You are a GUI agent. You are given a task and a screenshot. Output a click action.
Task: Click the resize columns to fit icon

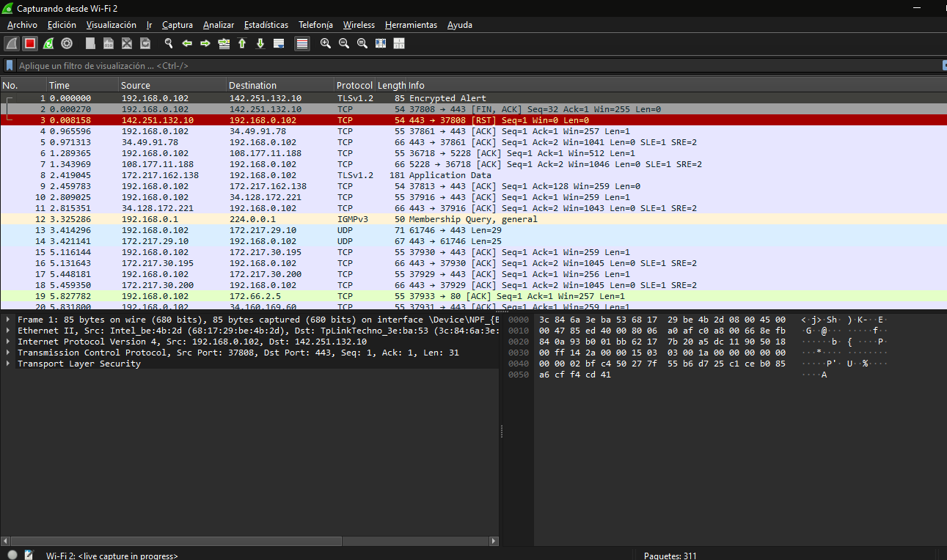coord(381,43)
